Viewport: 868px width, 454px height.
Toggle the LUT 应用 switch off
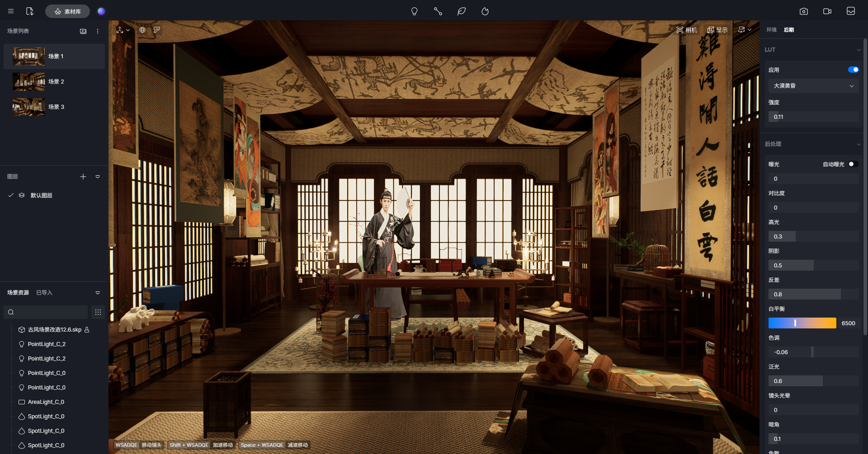[853, 70]
